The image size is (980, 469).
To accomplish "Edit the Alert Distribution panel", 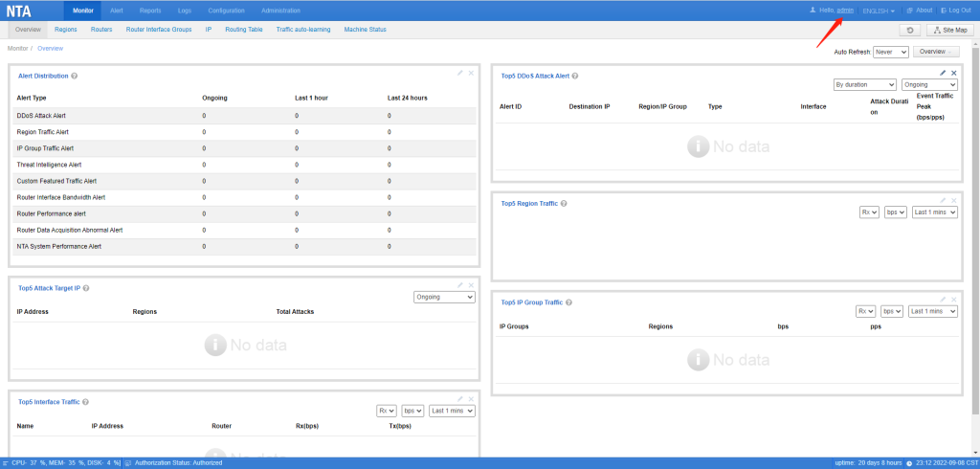I will 460,73.
